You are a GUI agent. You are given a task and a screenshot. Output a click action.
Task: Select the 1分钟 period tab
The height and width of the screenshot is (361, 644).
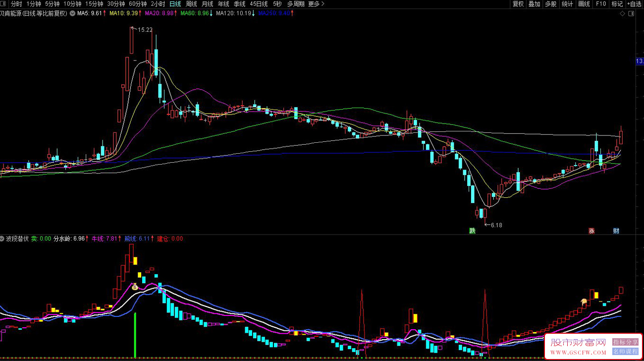[x=34, y=4]
